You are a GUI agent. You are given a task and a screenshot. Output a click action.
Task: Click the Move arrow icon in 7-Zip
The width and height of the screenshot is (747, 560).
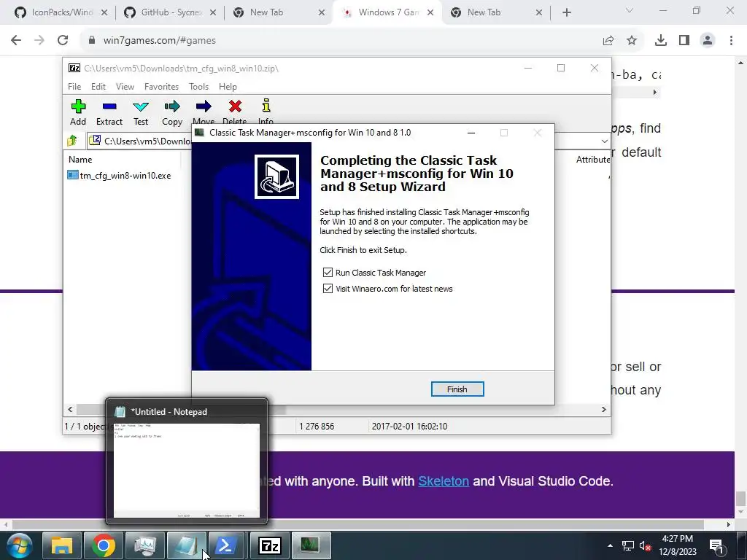[x=204, y=106]
